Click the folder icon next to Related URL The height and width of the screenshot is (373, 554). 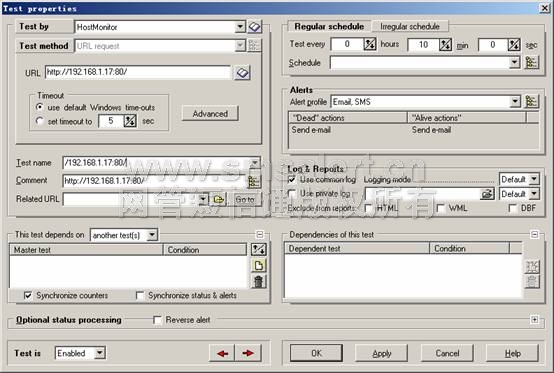[x=218, y=200]
